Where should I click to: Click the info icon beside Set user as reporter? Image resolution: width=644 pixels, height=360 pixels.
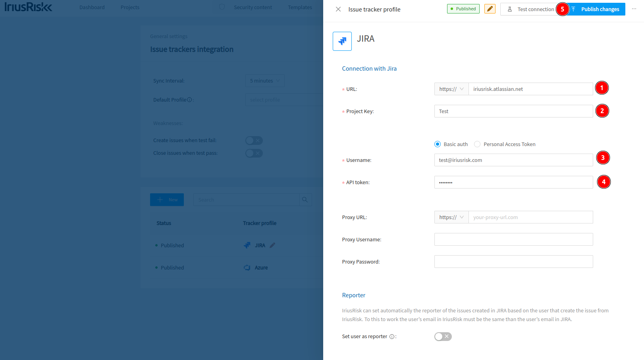pyautogui.click(x=392, y=337)
